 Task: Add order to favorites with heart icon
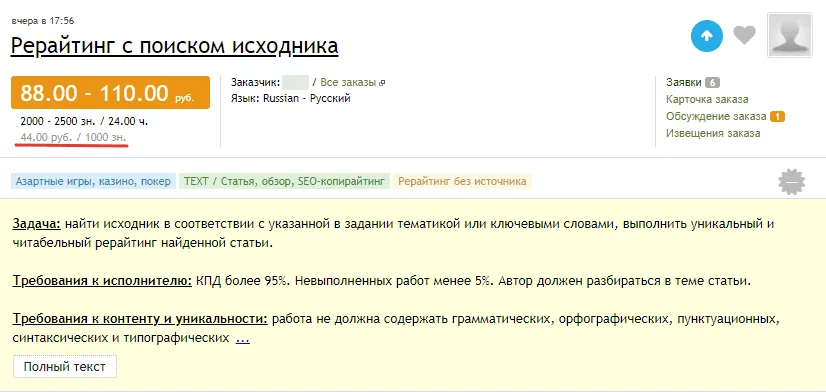click(744, 35)
